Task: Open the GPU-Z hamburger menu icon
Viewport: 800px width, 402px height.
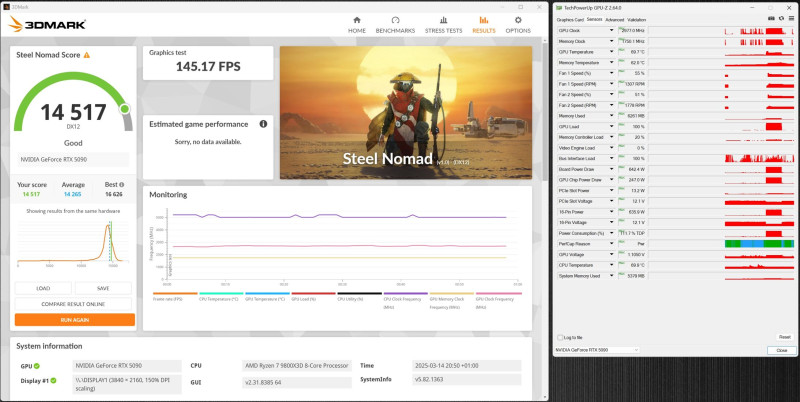Action: 791,19
